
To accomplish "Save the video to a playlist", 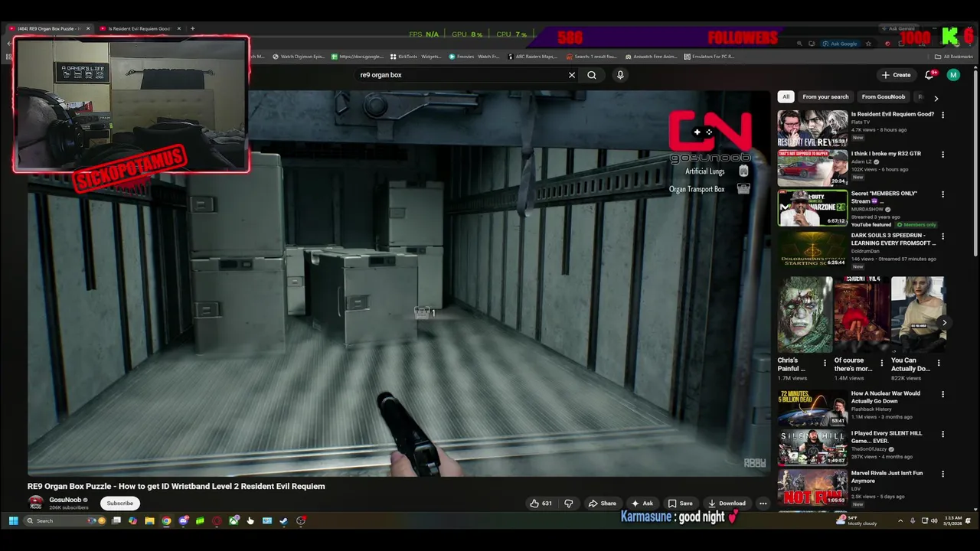I will tap(680, 504).
